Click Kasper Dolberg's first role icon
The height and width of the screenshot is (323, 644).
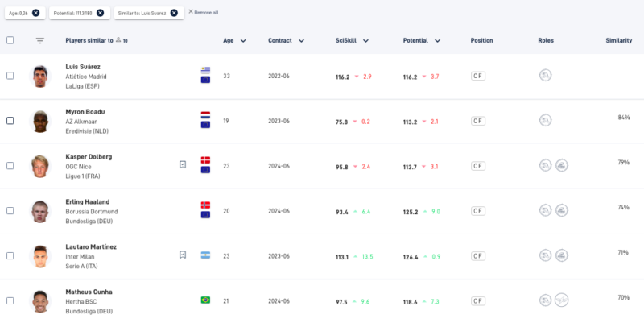pyautogui.click(x=546, y=165)
